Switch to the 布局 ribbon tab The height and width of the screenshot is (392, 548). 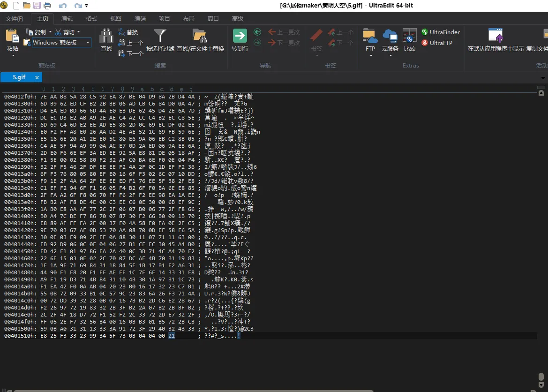[189, 19]
